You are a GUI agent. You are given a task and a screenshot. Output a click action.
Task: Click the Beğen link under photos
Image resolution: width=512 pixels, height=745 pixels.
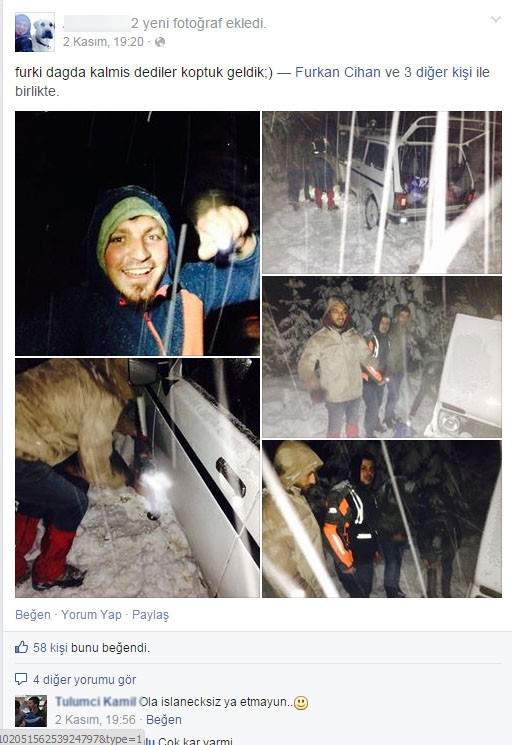33,614
